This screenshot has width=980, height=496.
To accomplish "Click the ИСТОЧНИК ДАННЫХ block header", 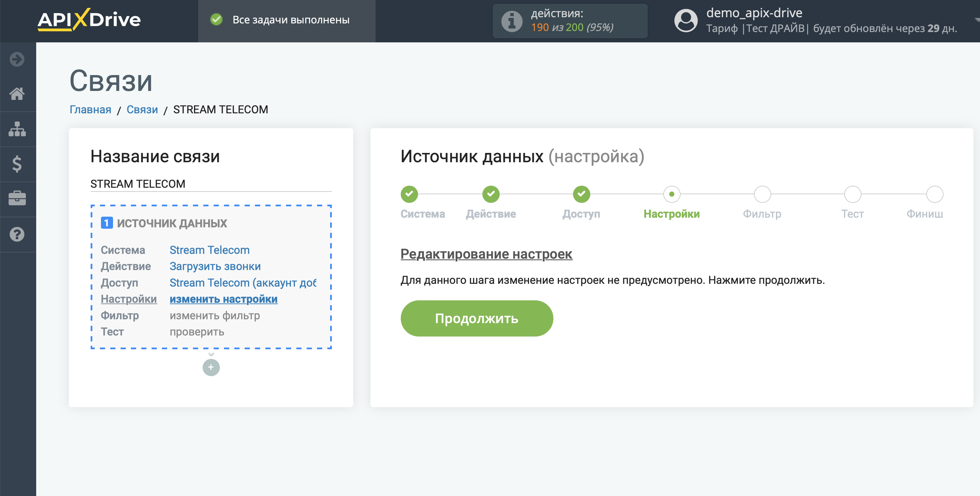I will click(x=172, y=223).
